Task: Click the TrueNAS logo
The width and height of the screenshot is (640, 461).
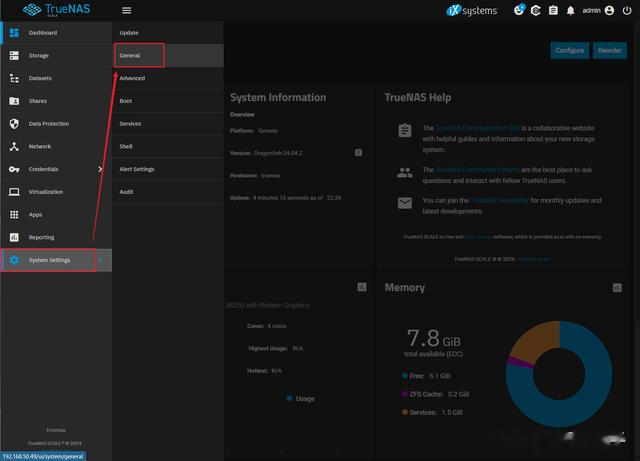Action: 56,10
